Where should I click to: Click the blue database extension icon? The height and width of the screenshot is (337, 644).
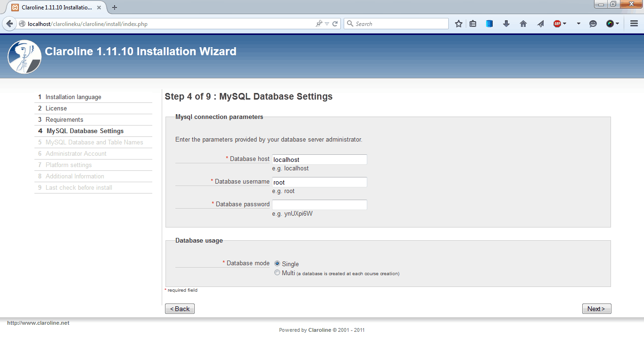click(x=489, y=23)
